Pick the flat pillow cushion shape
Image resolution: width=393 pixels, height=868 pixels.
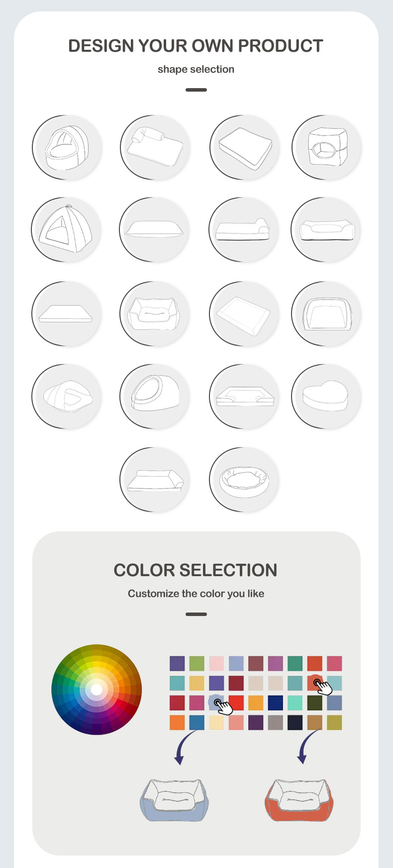coord(154,230)
